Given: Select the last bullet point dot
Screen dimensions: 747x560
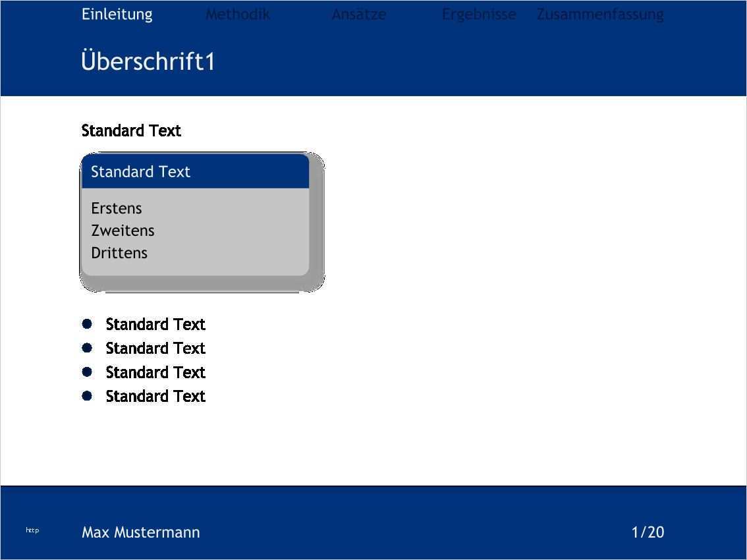Looking at the screenshot, I should pos(87,396).
